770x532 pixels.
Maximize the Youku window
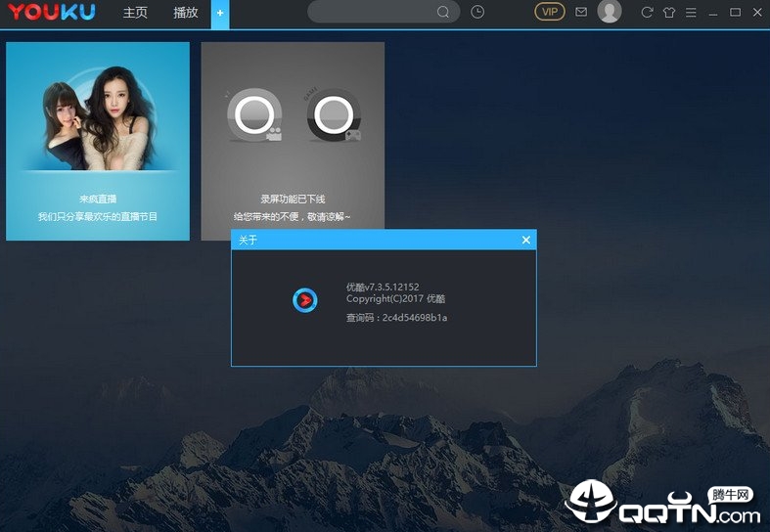pyautogui.click(x=736, y=12)
